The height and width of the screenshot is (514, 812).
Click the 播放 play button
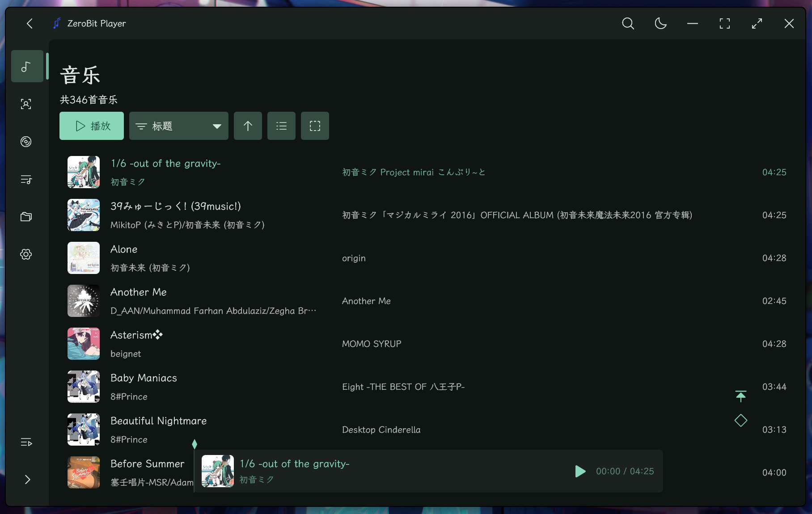(x=92, y=126)
